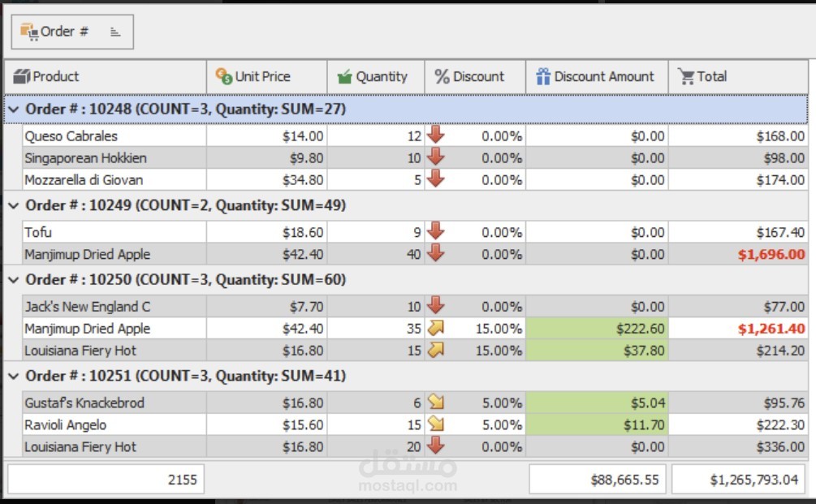Click the cart icon inside the Order # button
This screenshot has width=816, height=504.
pyautogui.click(x=28, y=32)
